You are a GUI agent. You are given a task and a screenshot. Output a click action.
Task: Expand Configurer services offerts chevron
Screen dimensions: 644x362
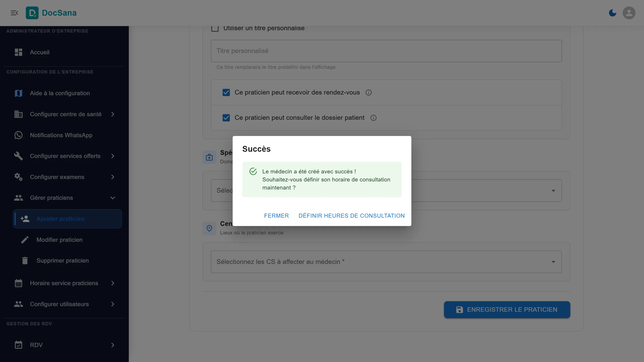pyautogui.click(x=113, y=156)
